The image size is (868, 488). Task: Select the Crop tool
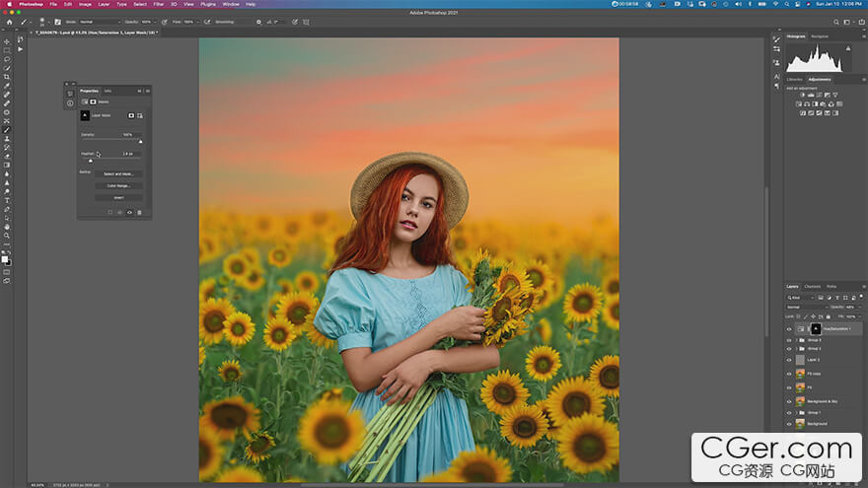pyautogui.click(x=7, y=77)
